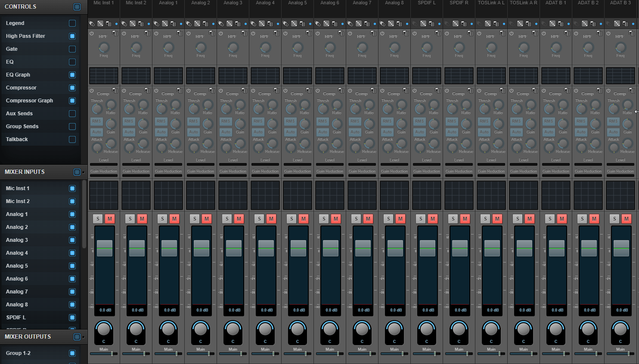The height and width of the screenshot is (364, 639).
Task: Select the ADAT B 1 channel label at the top
Action: (555, 3)
